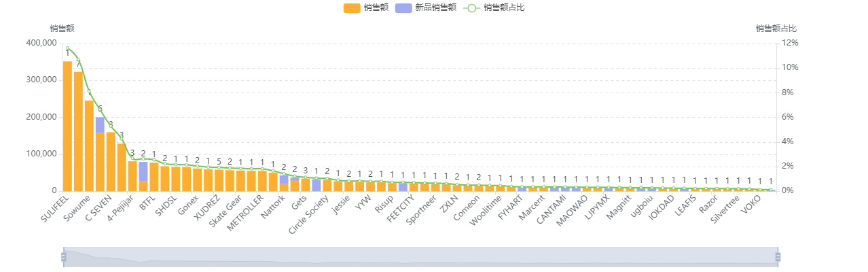The width and height of the screenshot is (868, 272).
Task: Click the 2% right-axis value
Action: coord(789,167)
